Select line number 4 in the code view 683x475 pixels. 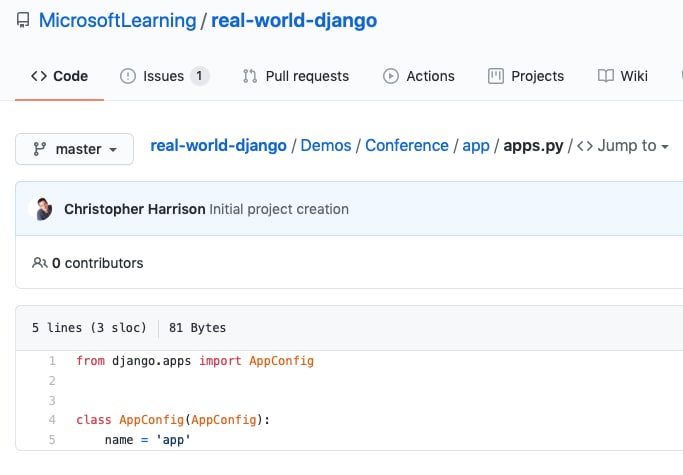[x=52, y=420]
